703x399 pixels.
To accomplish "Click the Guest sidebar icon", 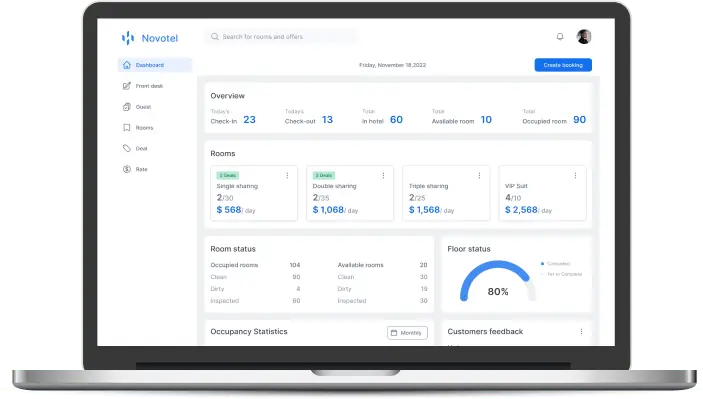I will (127, 107).
